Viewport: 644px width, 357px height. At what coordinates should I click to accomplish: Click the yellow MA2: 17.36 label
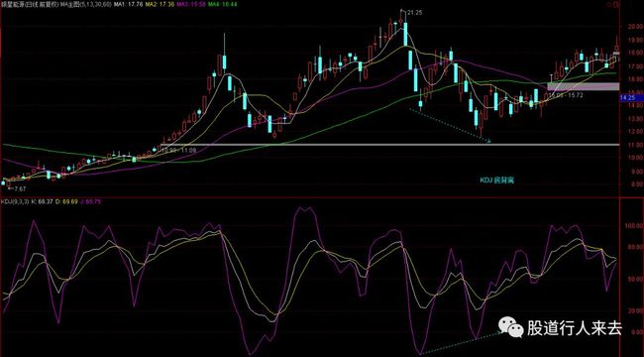pyautogui.click(x=161, y=4)
